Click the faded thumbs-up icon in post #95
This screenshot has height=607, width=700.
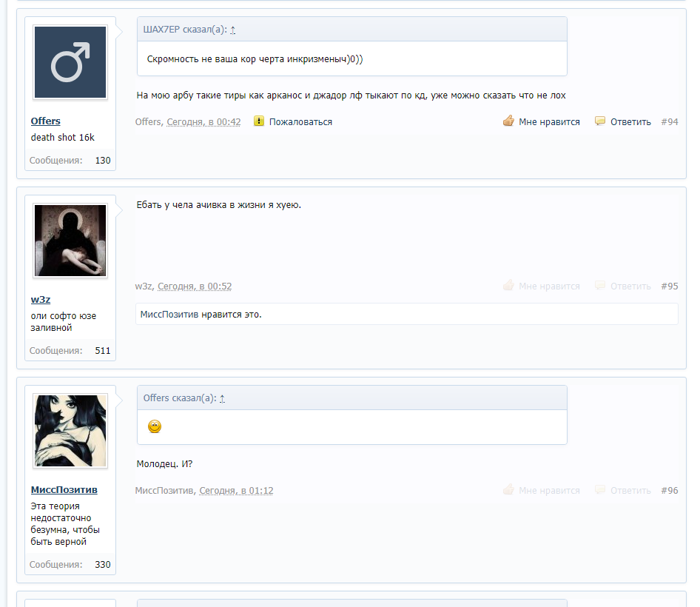[508, 286]
